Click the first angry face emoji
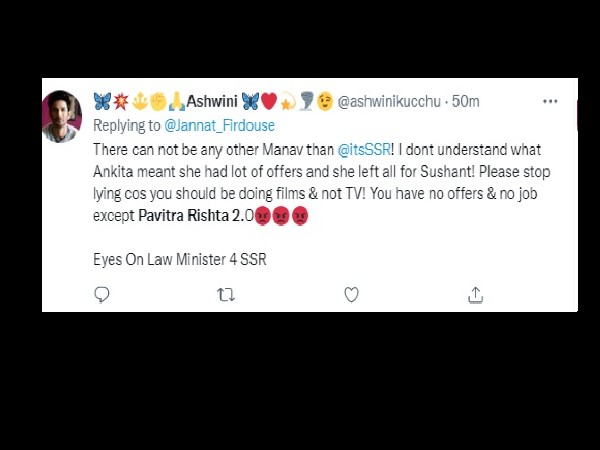600x450 pixels. tap(262, 216)
